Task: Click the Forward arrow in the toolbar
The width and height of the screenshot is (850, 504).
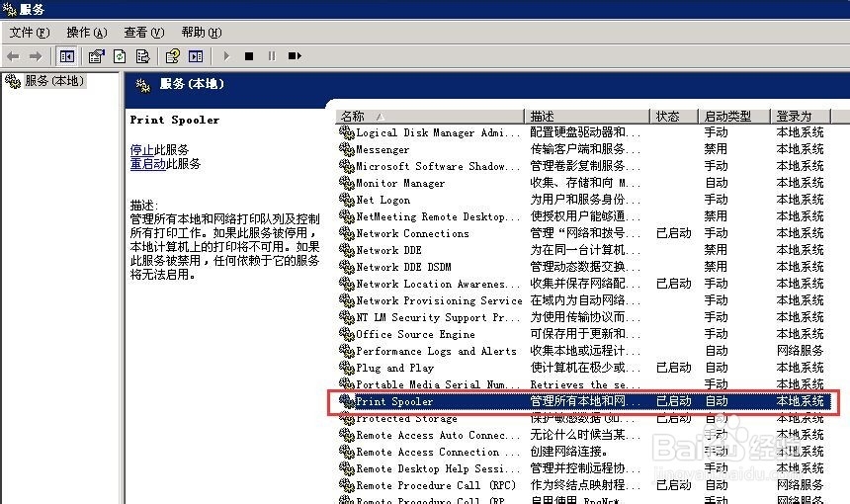Action: [36, 56]
